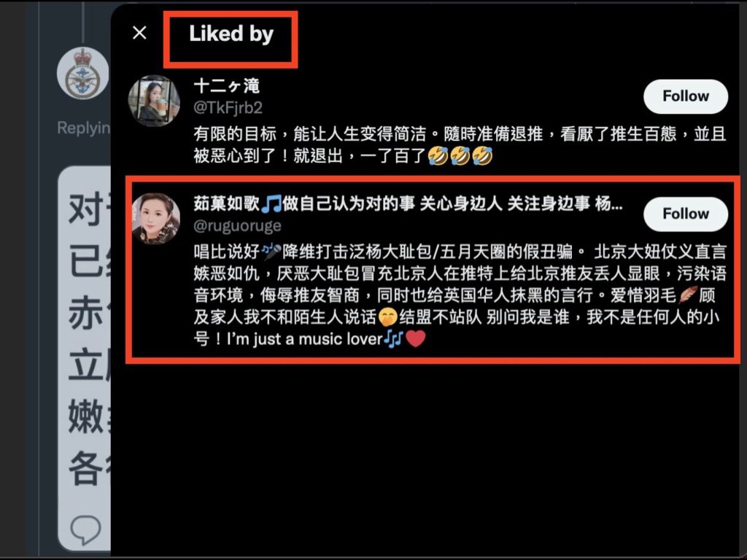
Task: Click the red heart emoji in bio
Action: 415,339
